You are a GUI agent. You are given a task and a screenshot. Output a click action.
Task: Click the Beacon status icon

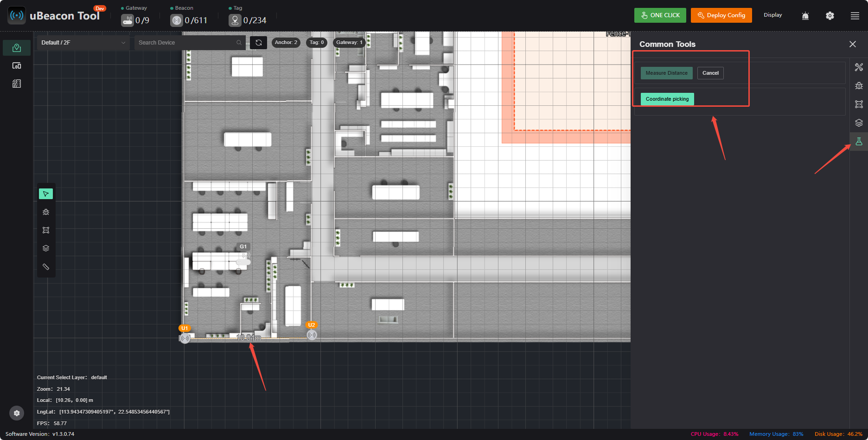(177, 20)
